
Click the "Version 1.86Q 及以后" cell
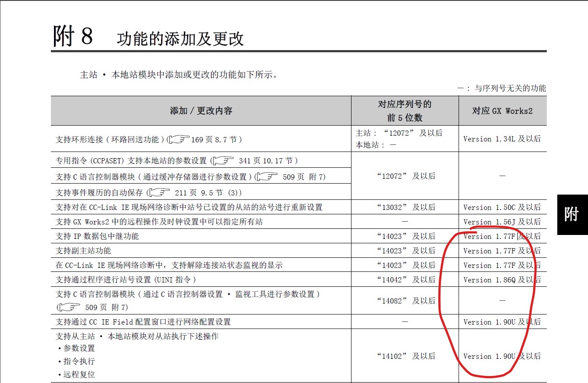point(502,280)
